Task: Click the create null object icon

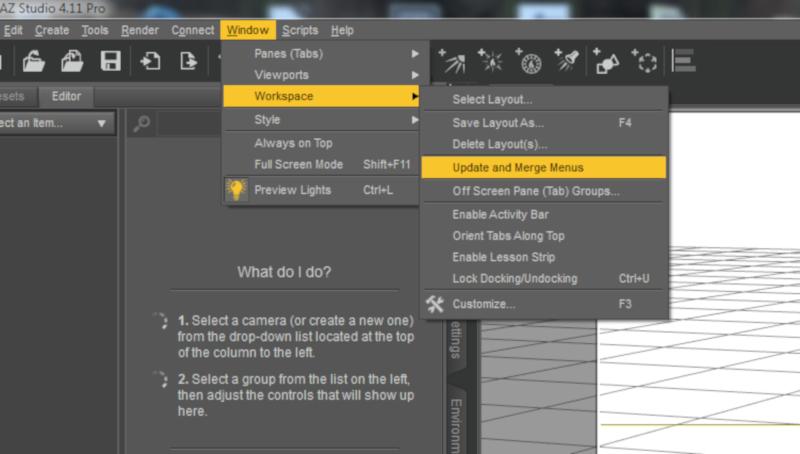Action: pos(644,62)
